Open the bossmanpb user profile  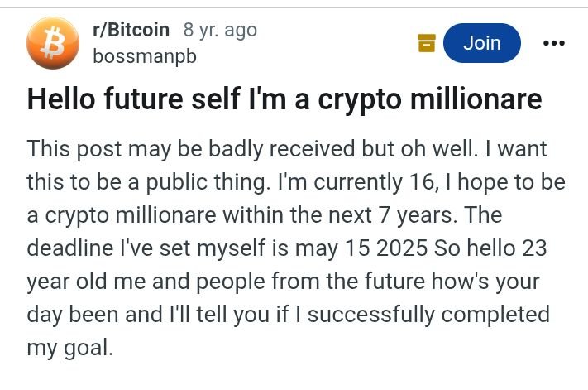[145, 56]
